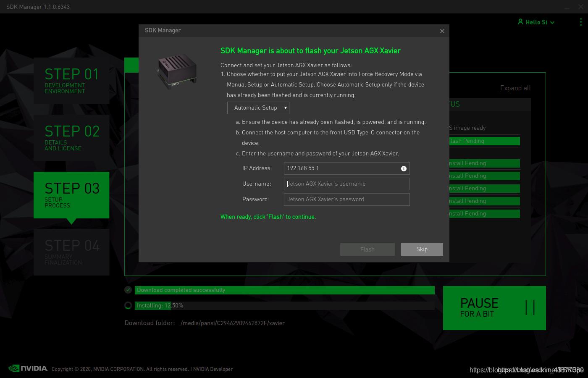The width and height of the screenshot is (588, 378).
Task: Click the NVIDIA logo in footer
Action: tap(28, 368)
